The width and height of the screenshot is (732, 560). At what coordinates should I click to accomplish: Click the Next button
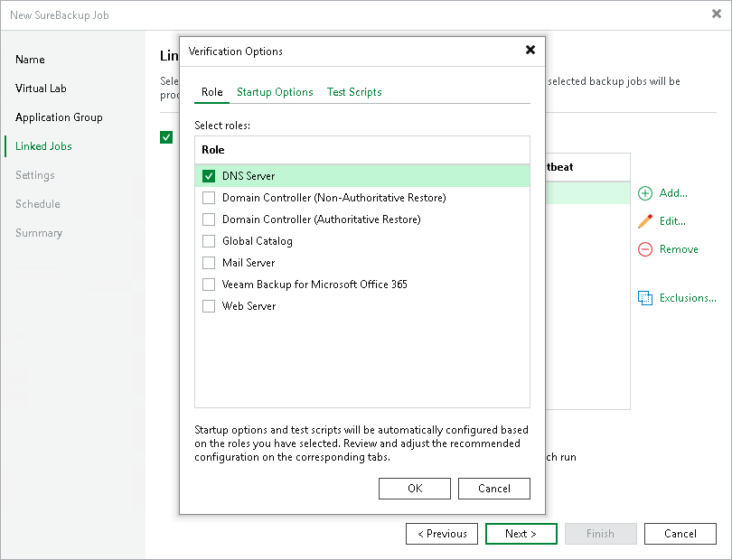click(x=521, y=534)
